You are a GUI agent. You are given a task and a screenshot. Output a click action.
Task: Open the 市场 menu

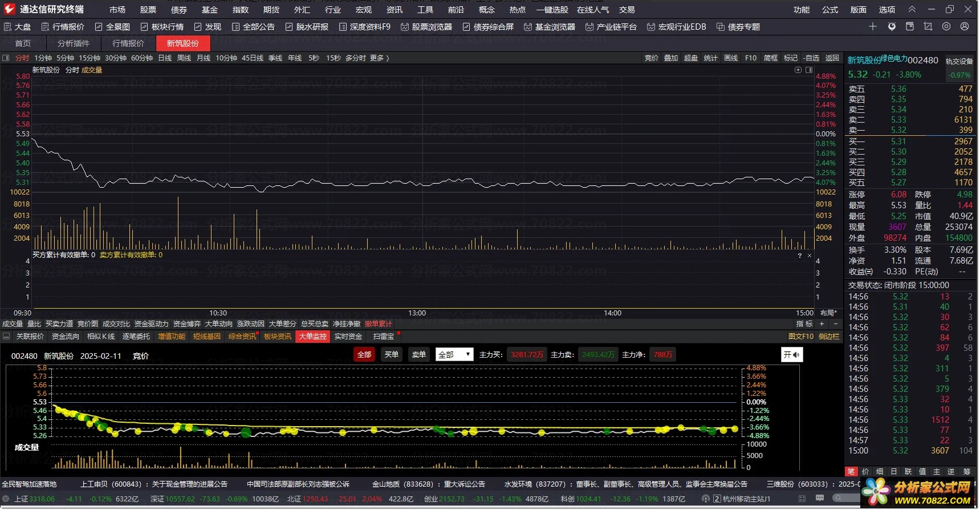click(117, 10)
